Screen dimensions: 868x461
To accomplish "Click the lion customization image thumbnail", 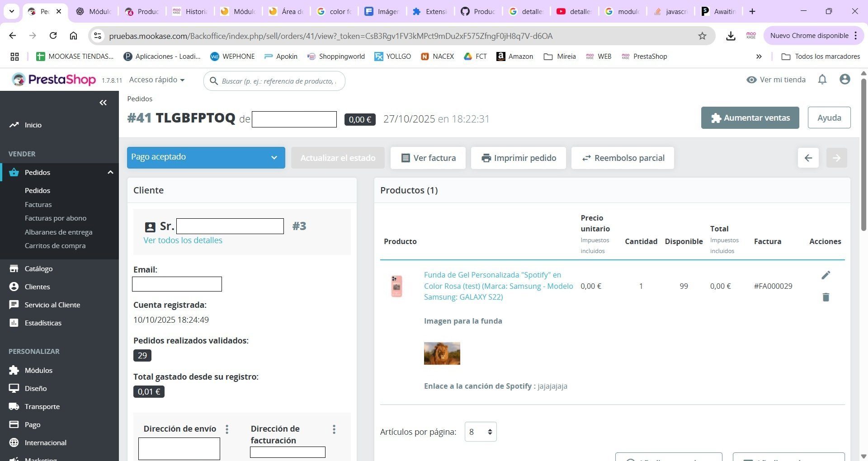I will click(442, 353).
